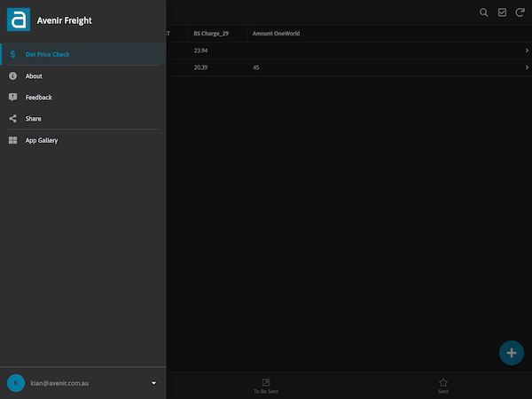
Task: Click the Amount OneWorld column header
Action: [x=276, y=34]
